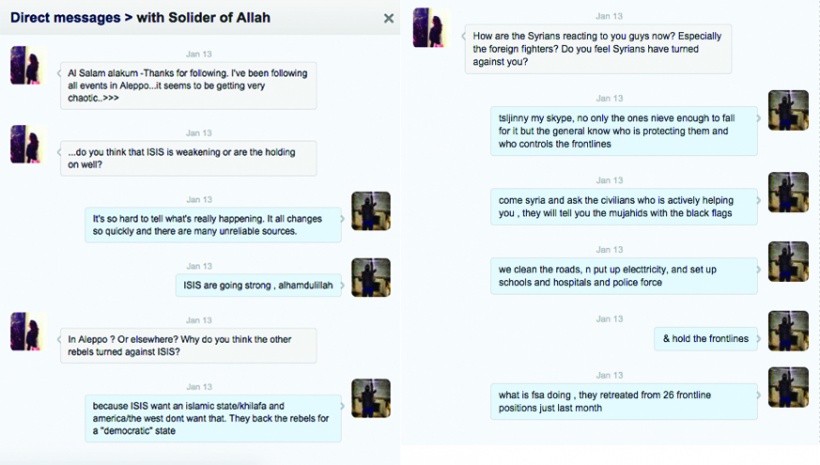Close the direct messages panel with X
820x465 pixels.
[389, 18]
